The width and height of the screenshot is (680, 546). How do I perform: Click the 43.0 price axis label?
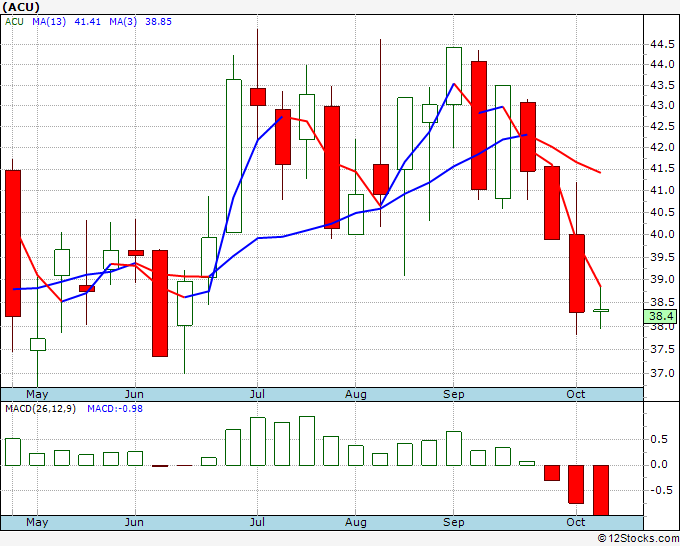662,105
